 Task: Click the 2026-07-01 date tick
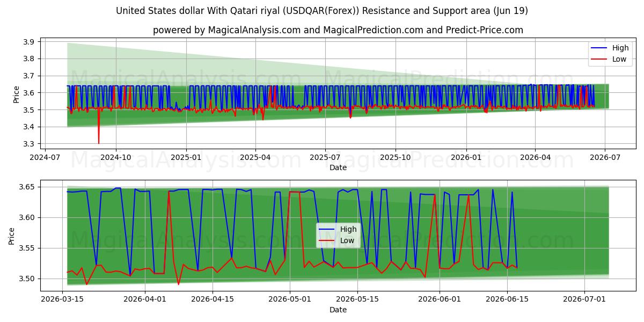point(584,299)
